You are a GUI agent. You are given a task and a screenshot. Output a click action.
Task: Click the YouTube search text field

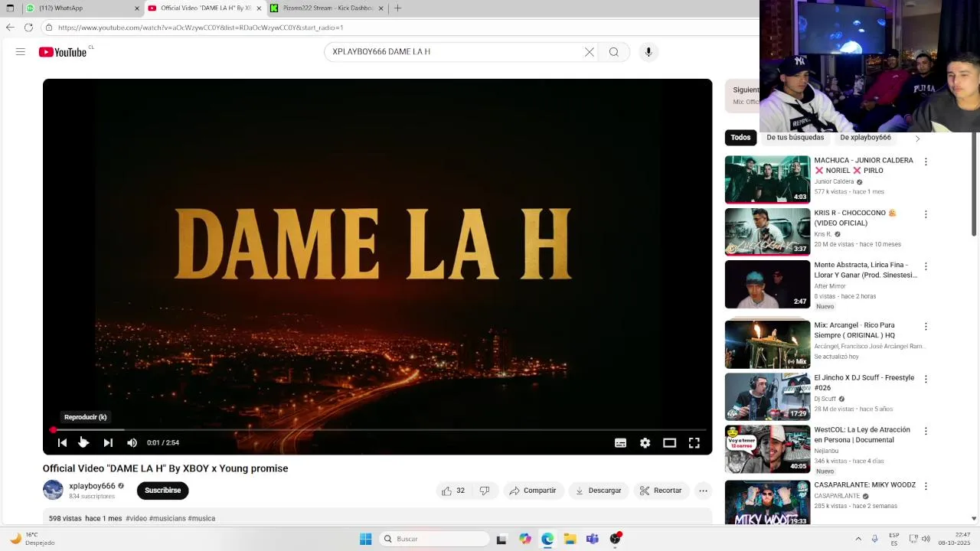(456, 52)
